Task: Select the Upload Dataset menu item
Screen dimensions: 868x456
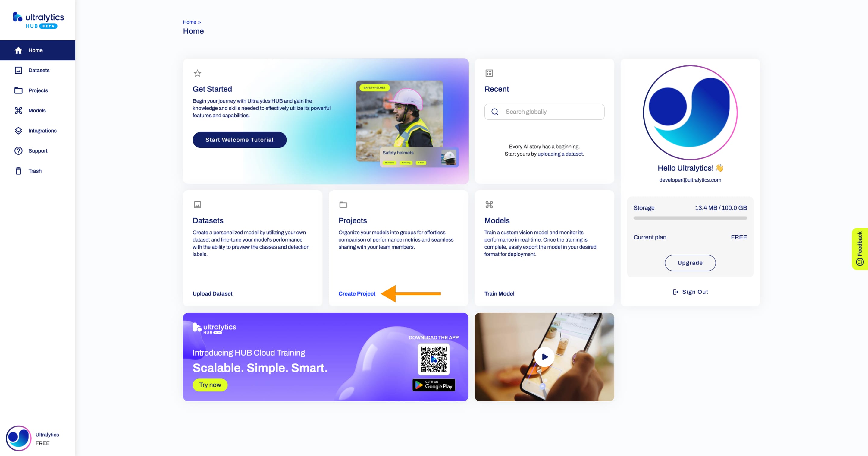Action: tap(212, 293)
